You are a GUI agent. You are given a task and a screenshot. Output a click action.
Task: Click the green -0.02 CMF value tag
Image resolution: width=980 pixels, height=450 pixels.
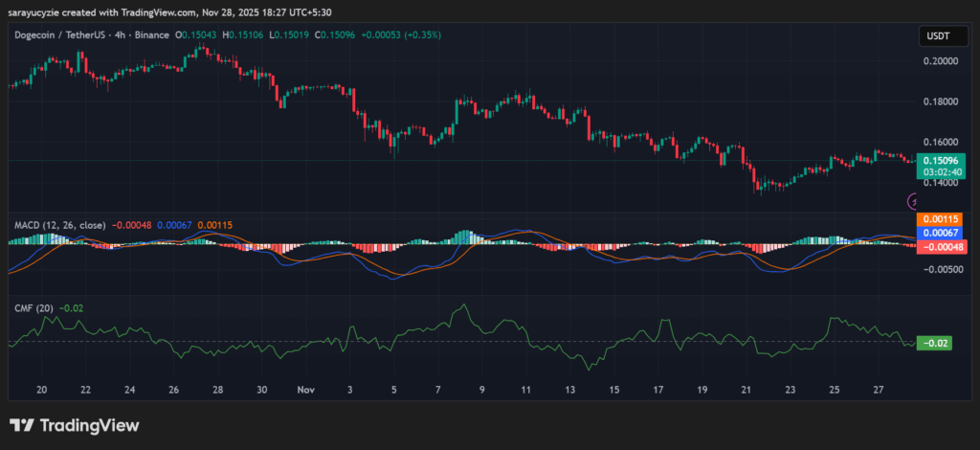(x=933, y=343)
